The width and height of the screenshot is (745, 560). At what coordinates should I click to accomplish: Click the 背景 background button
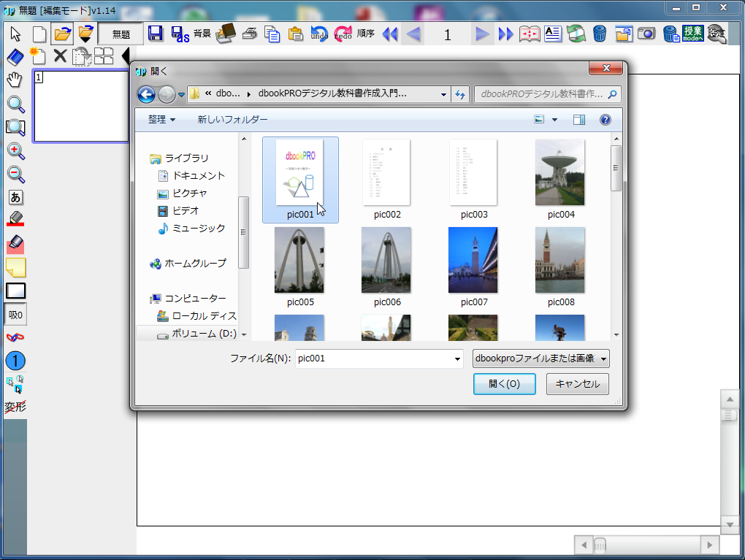tap(202, 34)
